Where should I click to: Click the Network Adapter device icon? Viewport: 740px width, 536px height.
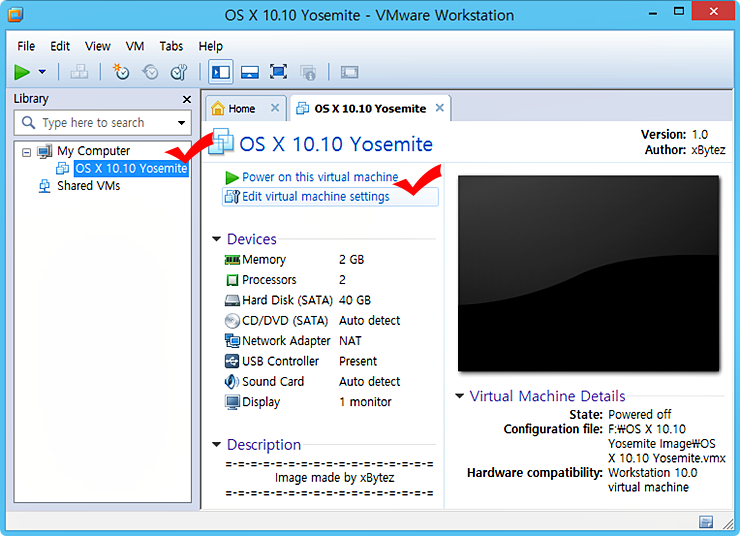point(232,341)
